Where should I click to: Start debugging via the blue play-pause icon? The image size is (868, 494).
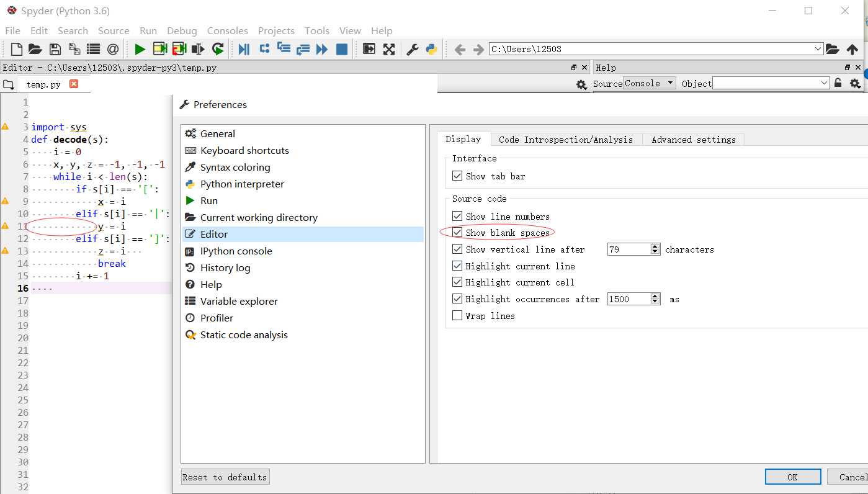244,49
